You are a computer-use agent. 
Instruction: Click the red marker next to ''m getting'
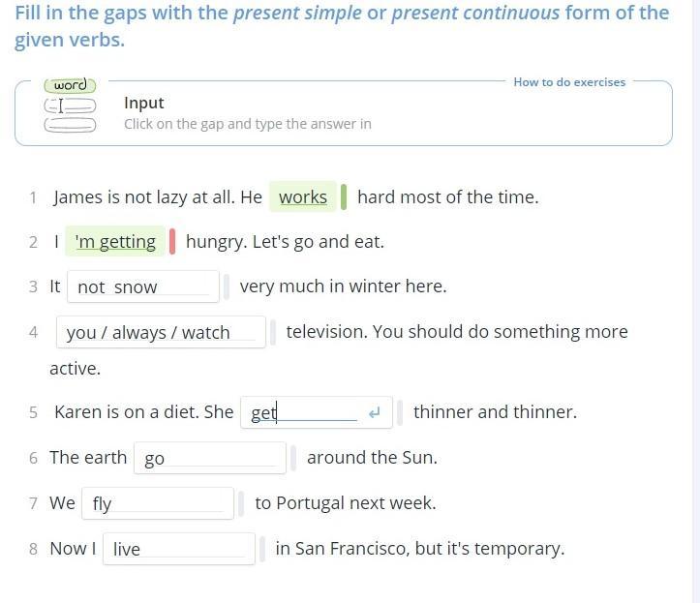point(172,241)
